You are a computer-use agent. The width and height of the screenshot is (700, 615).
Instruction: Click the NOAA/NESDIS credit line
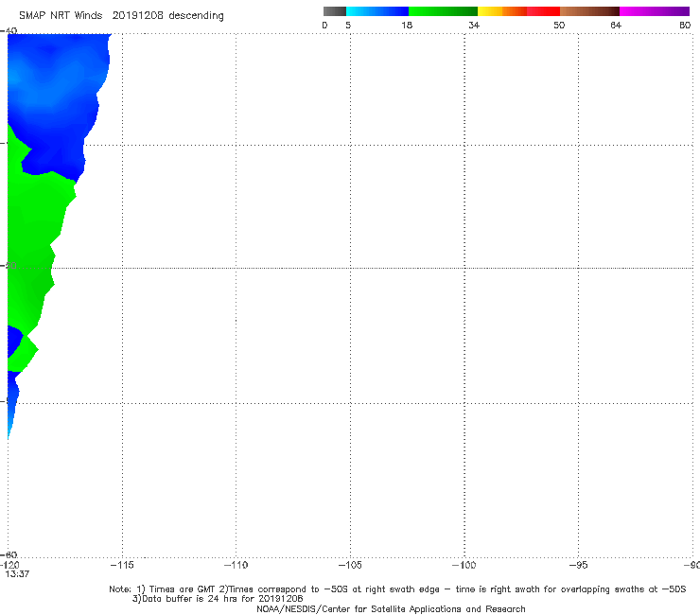coord(391,608)
